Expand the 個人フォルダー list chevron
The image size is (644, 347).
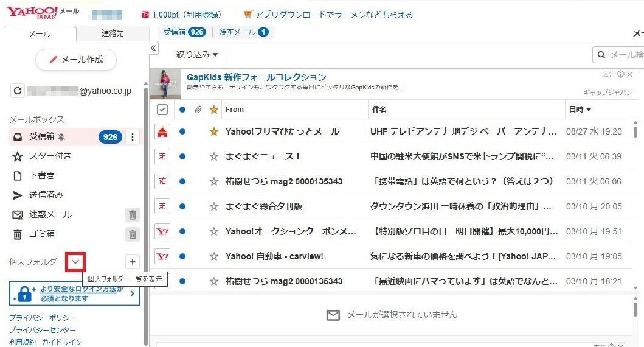coord(75,262)
